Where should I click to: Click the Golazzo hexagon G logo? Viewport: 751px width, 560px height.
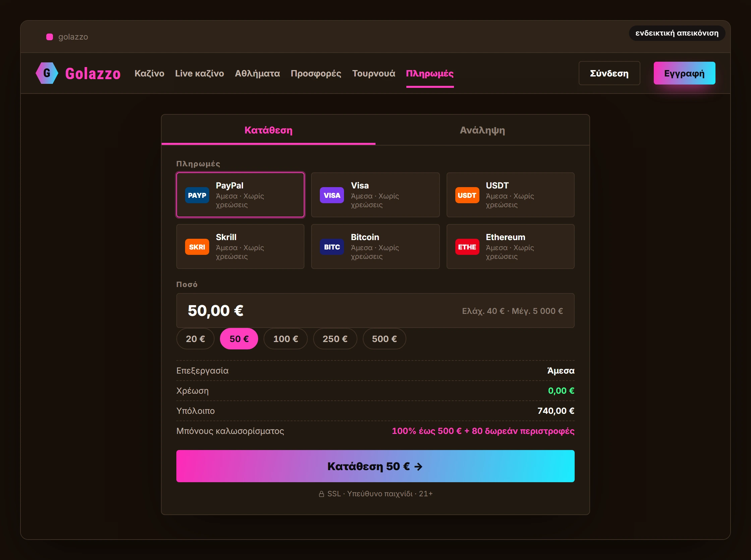pos(47,73)
